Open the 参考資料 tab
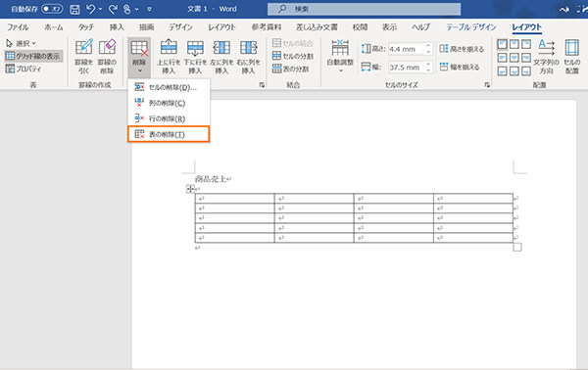 (267, 27)
